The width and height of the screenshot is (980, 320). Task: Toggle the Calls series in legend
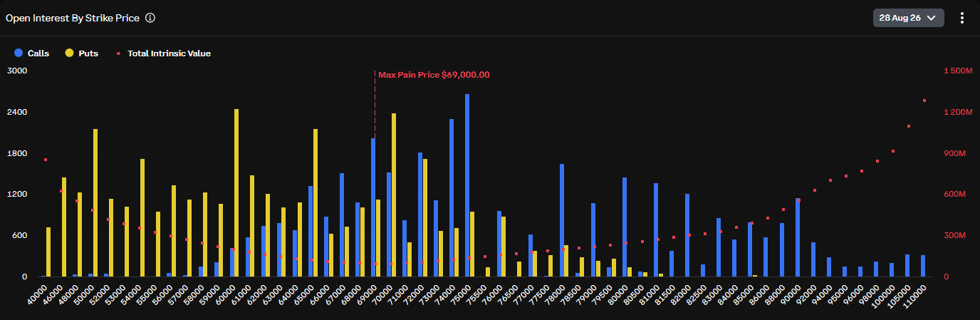click(x=31, y=53)
